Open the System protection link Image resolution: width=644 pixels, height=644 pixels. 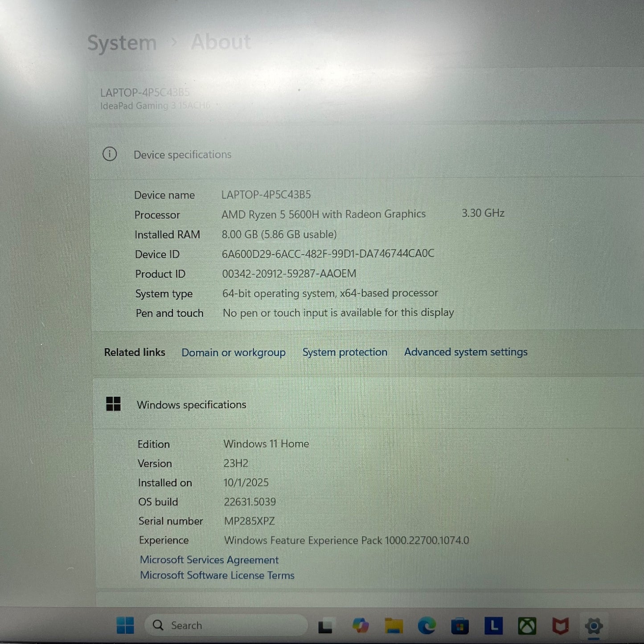tap(345, 352)
